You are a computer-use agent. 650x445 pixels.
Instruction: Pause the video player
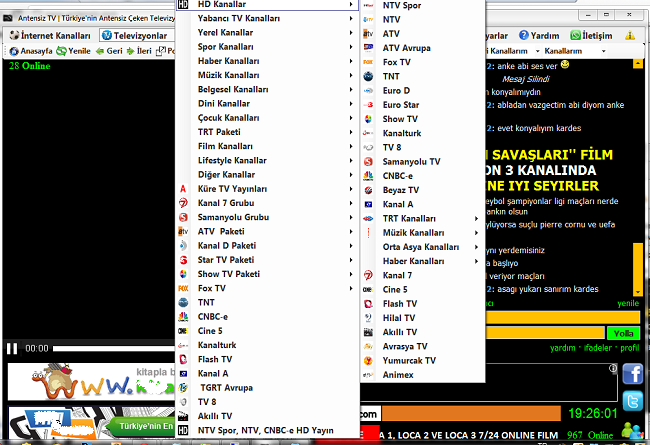click(x=12, y=348)
